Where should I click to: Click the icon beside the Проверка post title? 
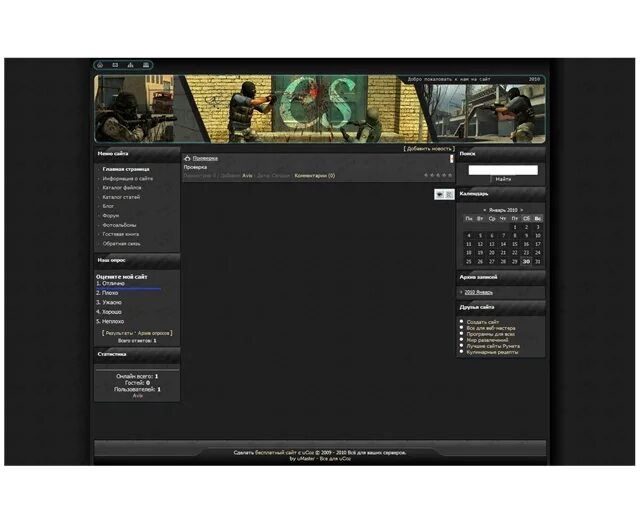(187, 158)
